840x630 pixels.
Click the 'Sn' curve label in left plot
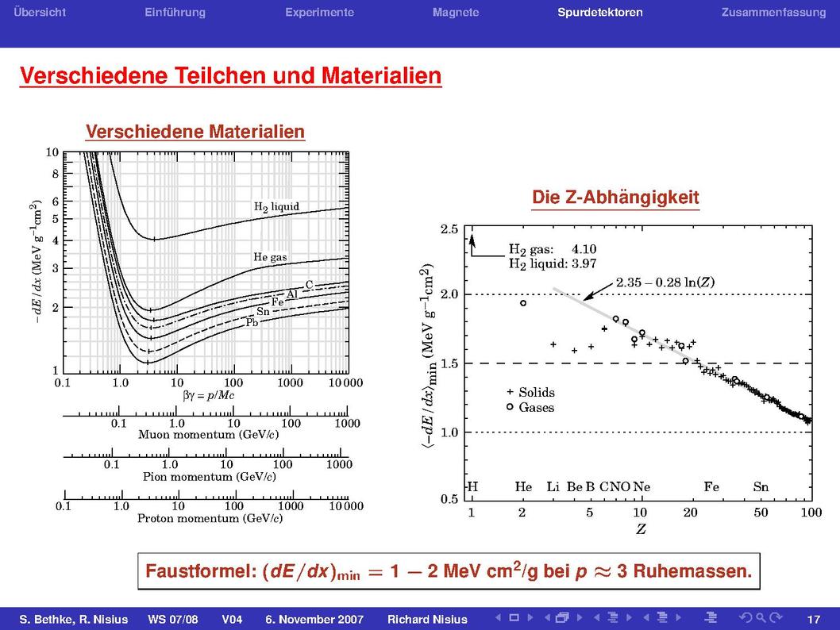[263, 312]
